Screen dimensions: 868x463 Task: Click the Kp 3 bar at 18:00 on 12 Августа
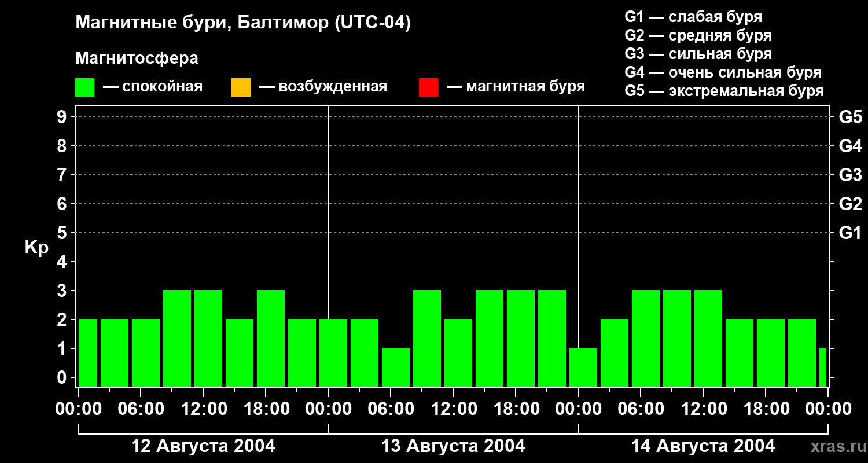coord(271,338)
